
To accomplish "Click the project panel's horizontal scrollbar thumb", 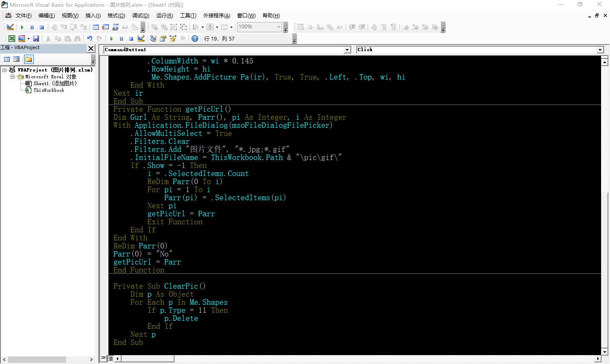I will click(x=37, y=359).
